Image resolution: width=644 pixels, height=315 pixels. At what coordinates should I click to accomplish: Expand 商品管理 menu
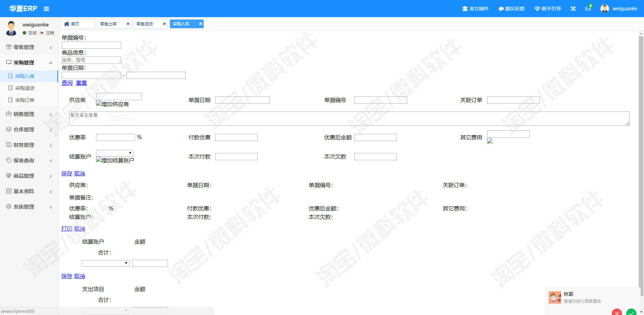coord(29,176)
